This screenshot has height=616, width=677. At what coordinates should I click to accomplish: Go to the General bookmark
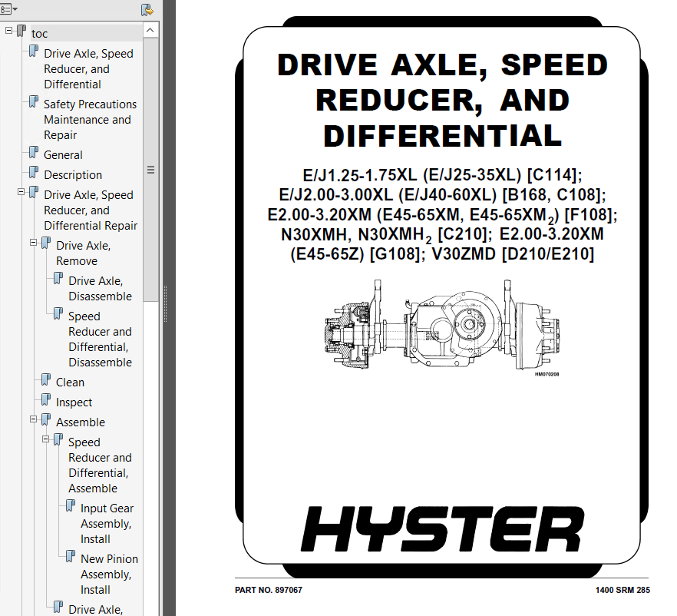click(63, 155)
